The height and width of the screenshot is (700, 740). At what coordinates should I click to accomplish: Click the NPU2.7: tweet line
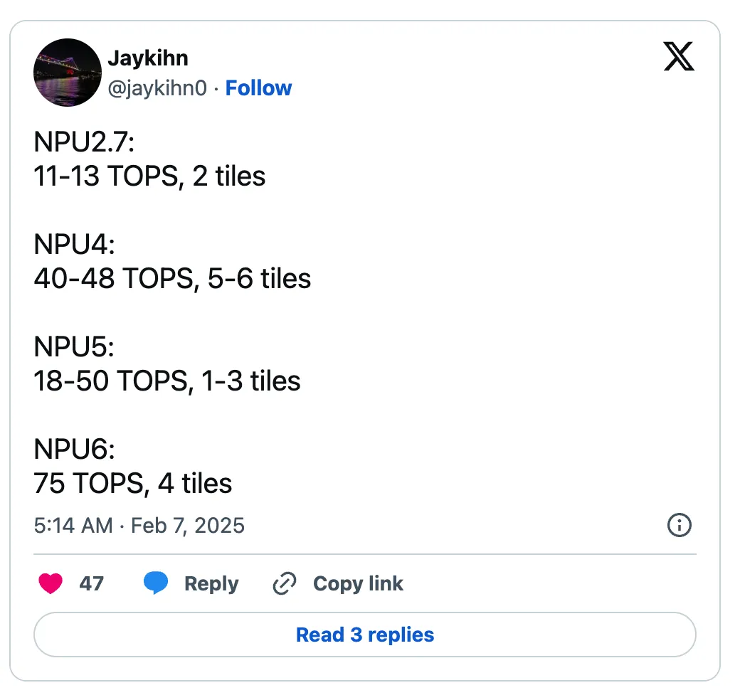(84, 142)
